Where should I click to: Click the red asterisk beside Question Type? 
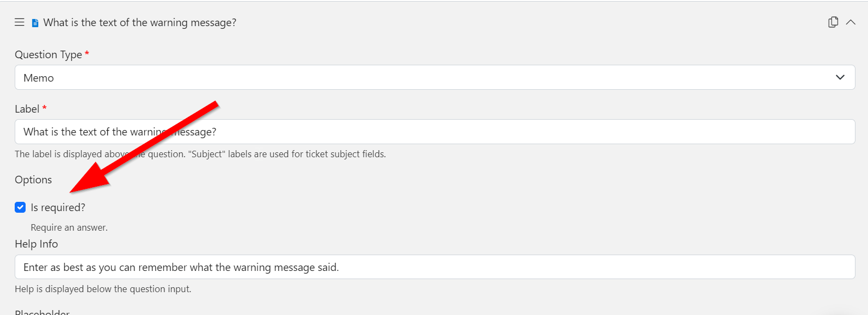[87, 53]
